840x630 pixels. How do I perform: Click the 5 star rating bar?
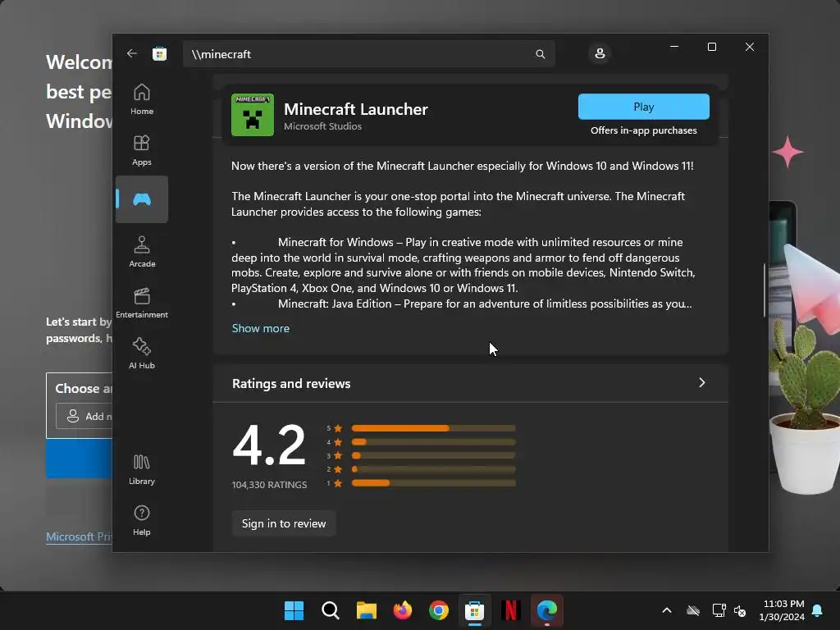coord(433,428)
